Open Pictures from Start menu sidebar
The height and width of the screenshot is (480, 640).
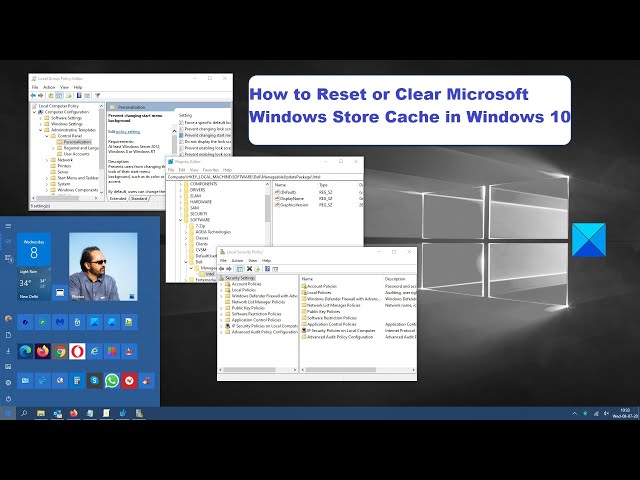click(x=8, y=367)
